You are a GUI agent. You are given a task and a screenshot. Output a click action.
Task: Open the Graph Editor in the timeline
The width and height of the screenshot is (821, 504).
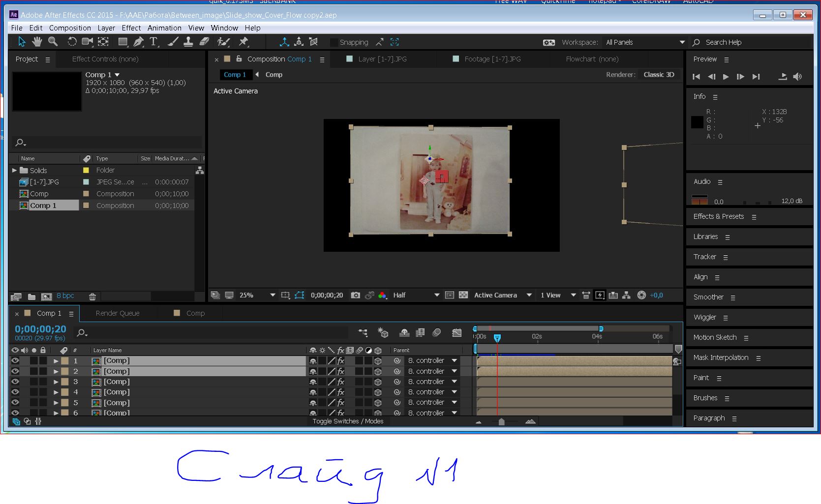456,333
